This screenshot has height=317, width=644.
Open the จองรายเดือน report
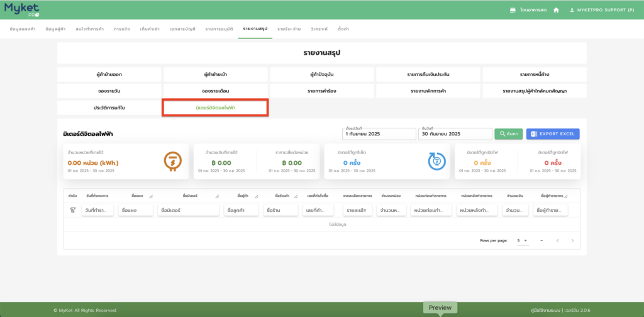pos(216,91)
